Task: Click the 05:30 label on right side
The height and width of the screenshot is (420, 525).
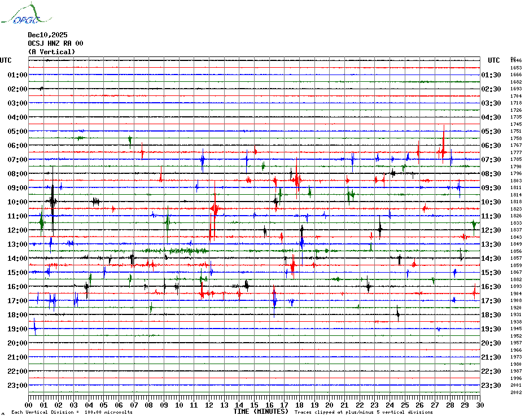Action: point(491,132)
